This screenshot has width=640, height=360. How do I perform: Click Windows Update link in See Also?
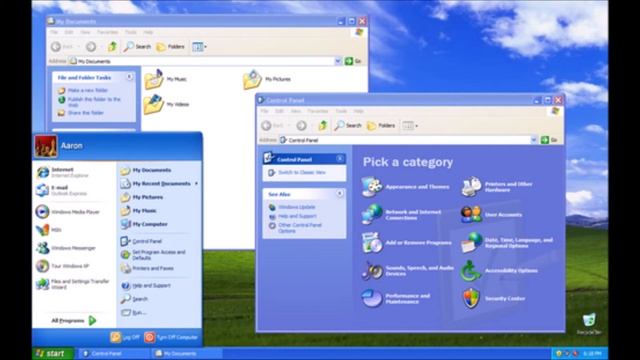pos(296,207)
